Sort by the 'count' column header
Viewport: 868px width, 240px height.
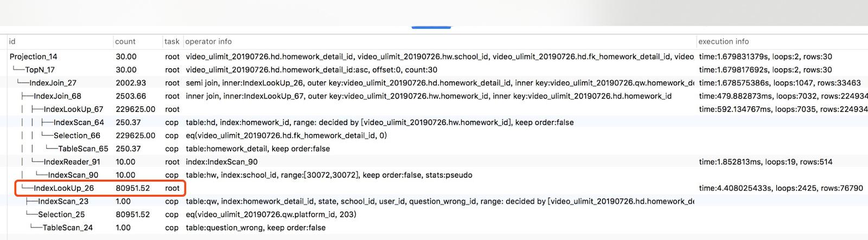(125, 42)
